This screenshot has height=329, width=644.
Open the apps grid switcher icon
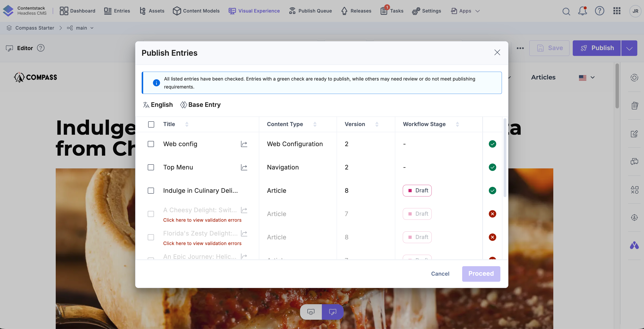[x=617, y=11]
